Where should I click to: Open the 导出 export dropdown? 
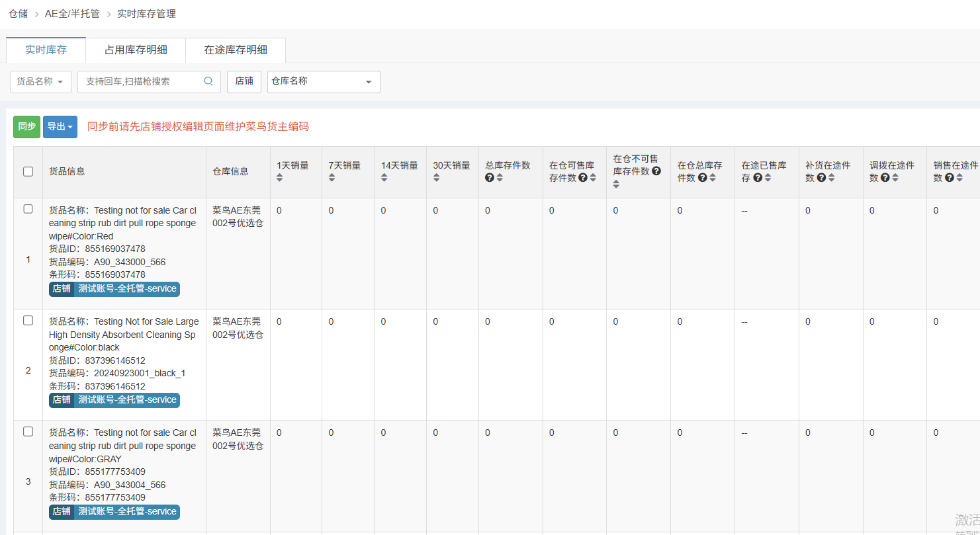60,126
